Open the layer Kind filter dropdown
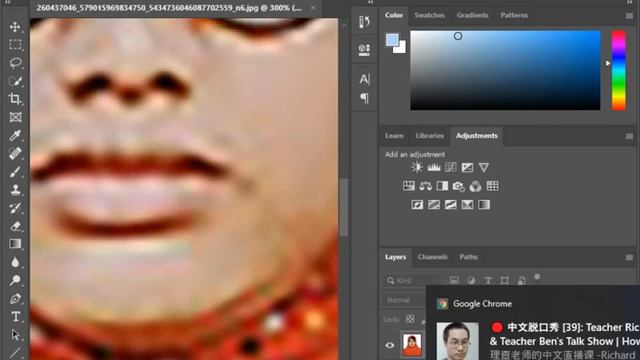The width and height of the screenshot is (640, 360). 412,280
